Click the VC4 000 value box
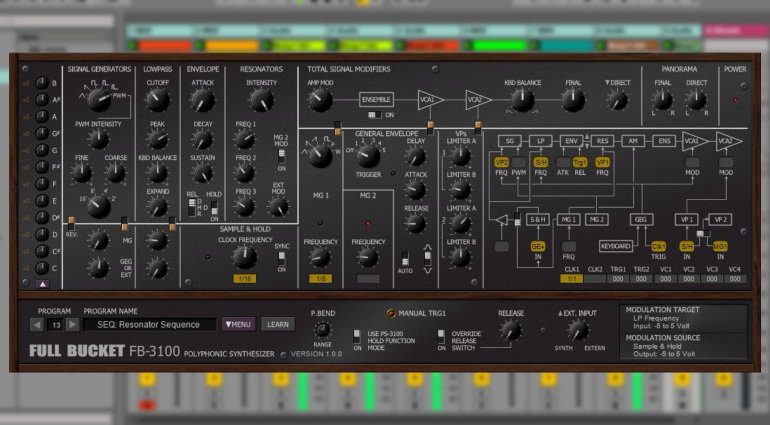The width and height of the screenshot is (770, 425). [735, 279]
